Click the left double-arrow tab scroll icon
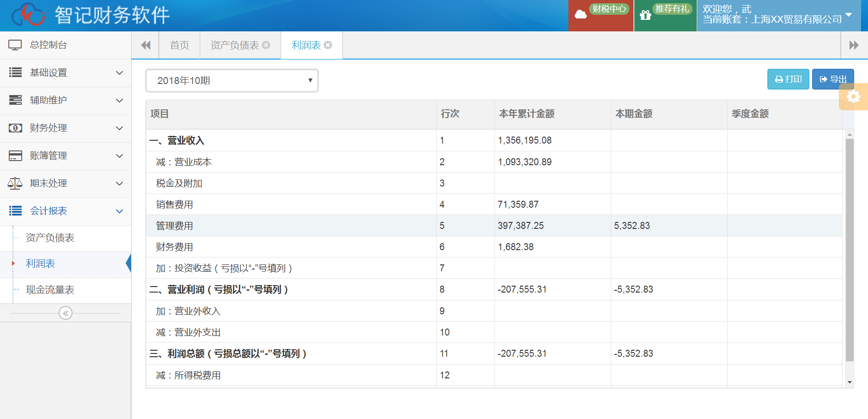The image size is (868, 419). (x=145, y=45)
